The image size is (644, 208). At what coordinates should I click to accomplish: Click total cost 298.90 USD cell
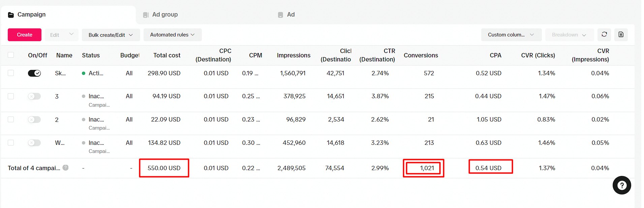pos(164,73)
